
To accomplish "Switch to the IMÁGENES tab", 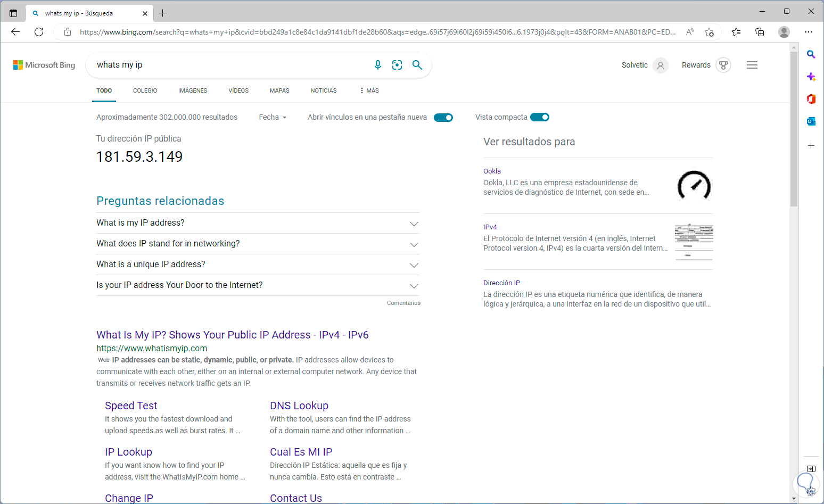I will [193, 90].
